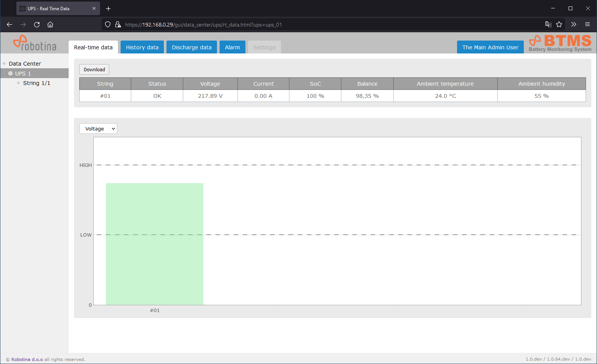Click the #01 label under the chart
597x364 pixels.
(155, 311)
